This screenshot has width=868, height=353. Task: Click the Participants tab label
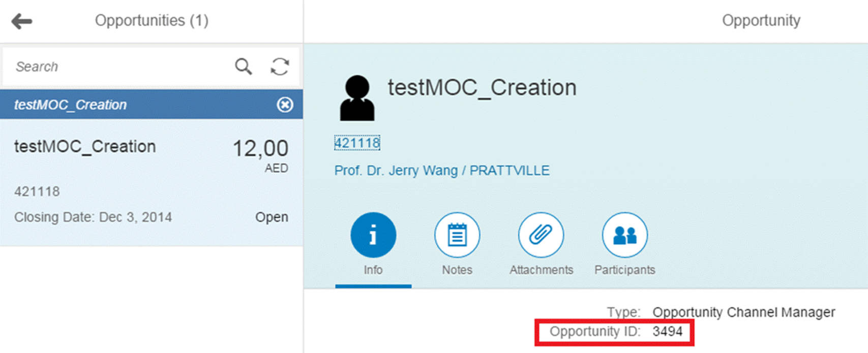(625, 270)
